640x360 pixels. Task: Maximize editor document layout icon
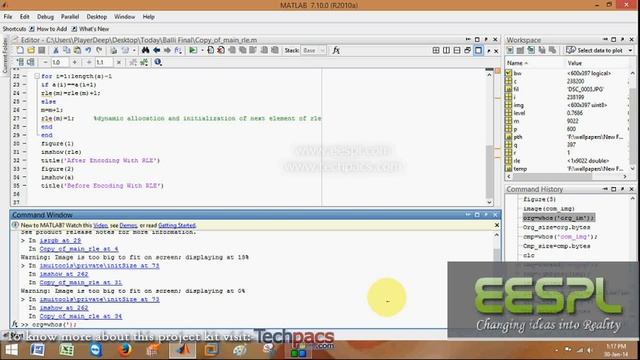click(x=478, y=50)
